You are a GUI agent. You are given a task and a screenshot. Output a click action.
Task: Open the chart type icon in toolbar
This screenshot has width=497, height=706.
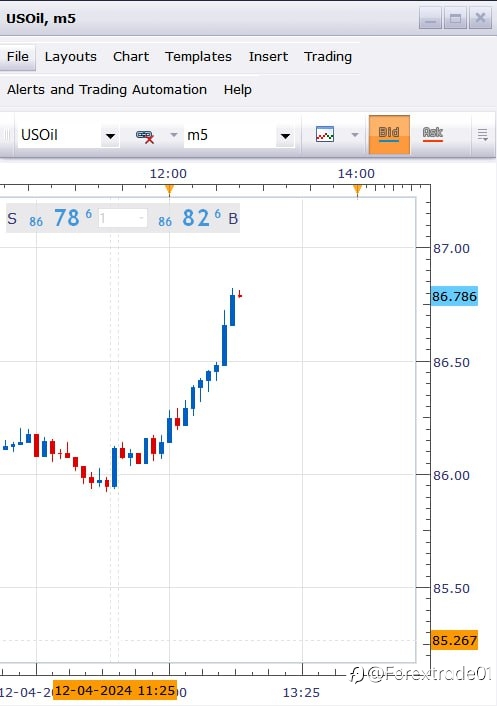click(325, 135)
